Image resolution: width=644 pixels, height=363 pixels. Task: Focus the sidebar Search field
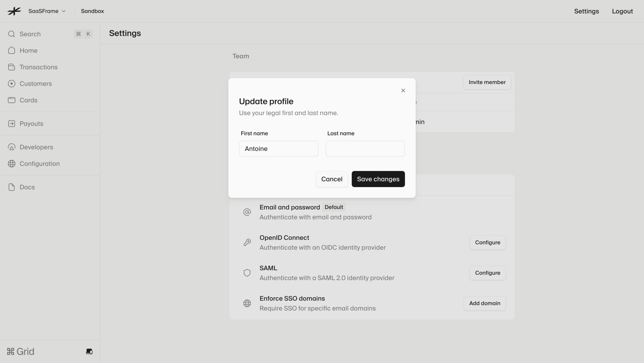click(x=50, y=34)
